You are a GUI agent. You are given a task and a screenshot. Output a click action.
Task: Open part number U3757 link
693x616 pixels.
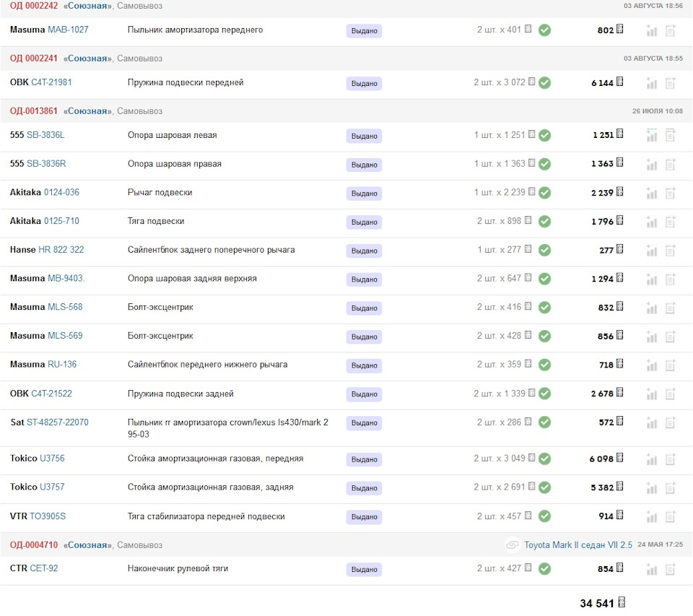pyautogui.click(x=52, y=487)
